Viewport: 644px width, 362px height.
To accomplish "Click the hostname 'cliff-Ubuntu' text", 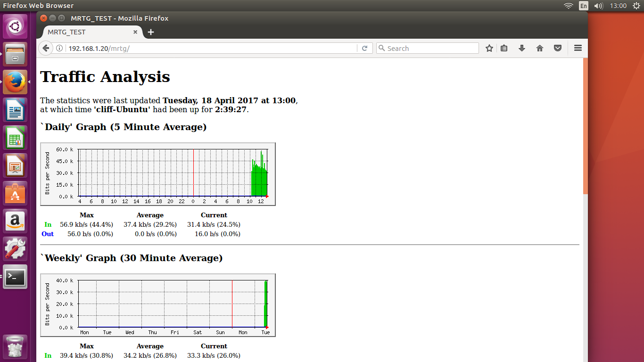I will click(122, 109).
